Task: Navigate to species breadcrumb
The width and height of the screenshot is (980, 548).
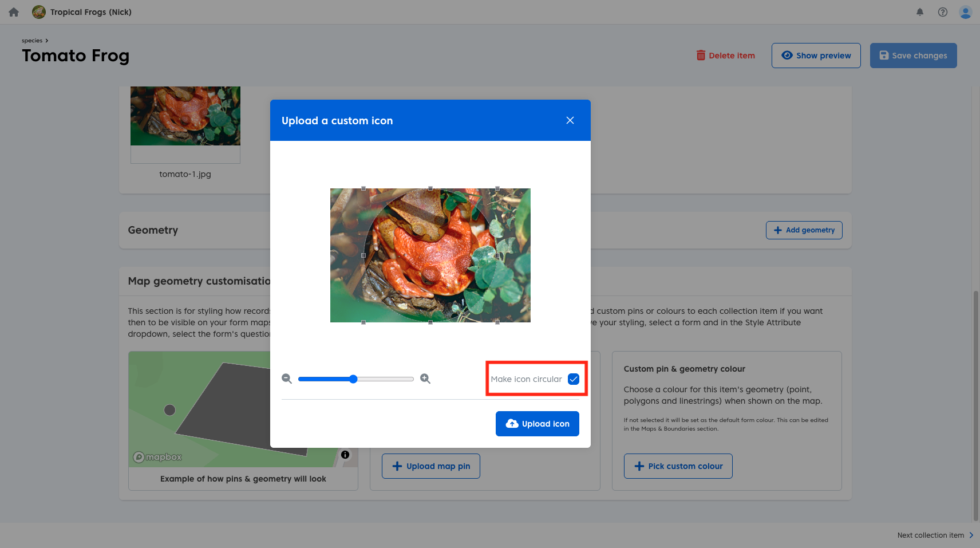Action: tap(32, 41)
